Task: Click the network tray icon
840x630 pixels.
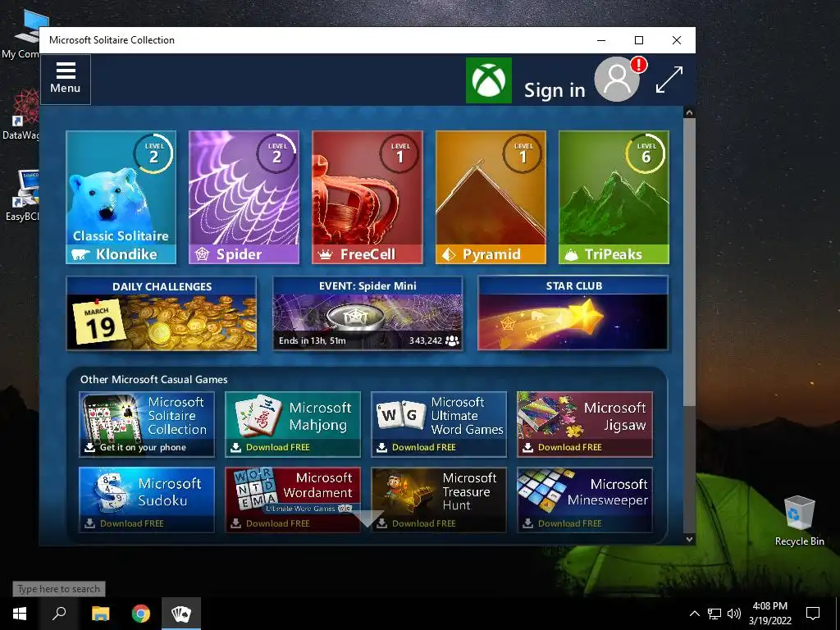Action: [714, 614]
